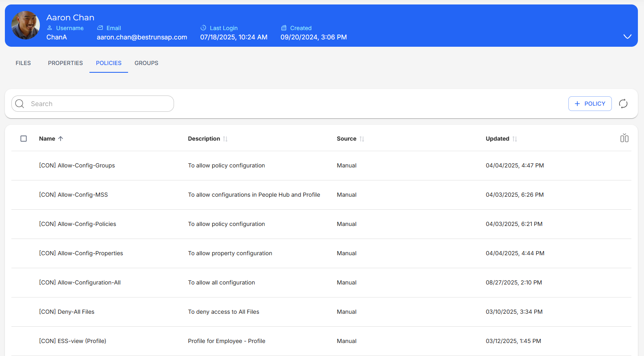The image size is (644, 356).
Task: Go to the Groups tab
Action: point(146,63)
